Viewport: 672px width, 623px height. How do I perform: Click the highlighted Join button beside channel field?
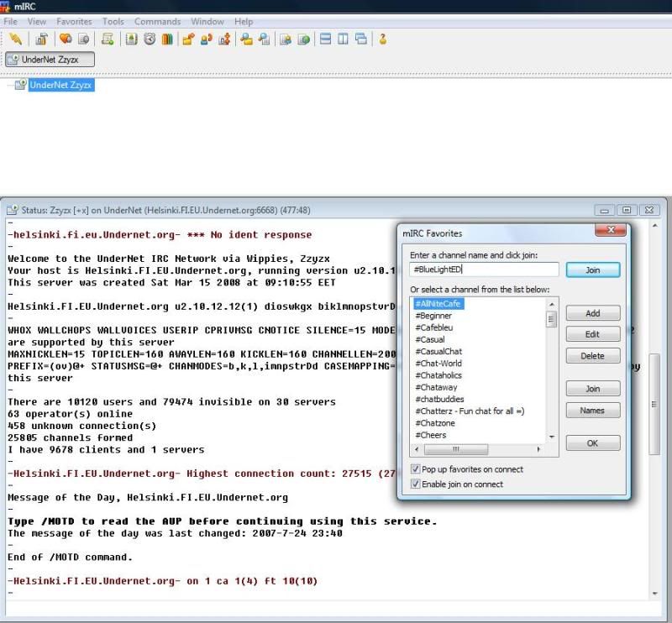(593, 270)
